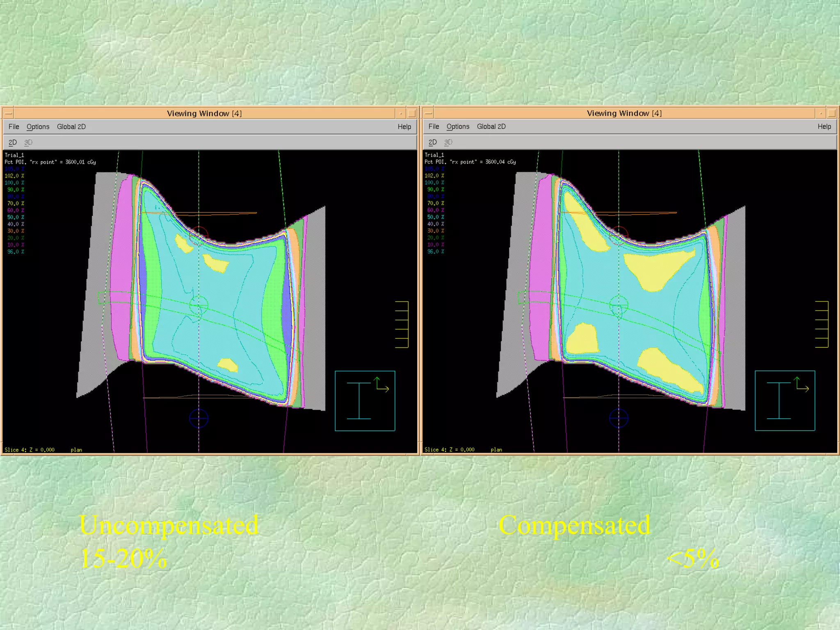The image size is (840, 630).
Task: Expand Global 2D menu in right window
Action: [x=491, y=127]
